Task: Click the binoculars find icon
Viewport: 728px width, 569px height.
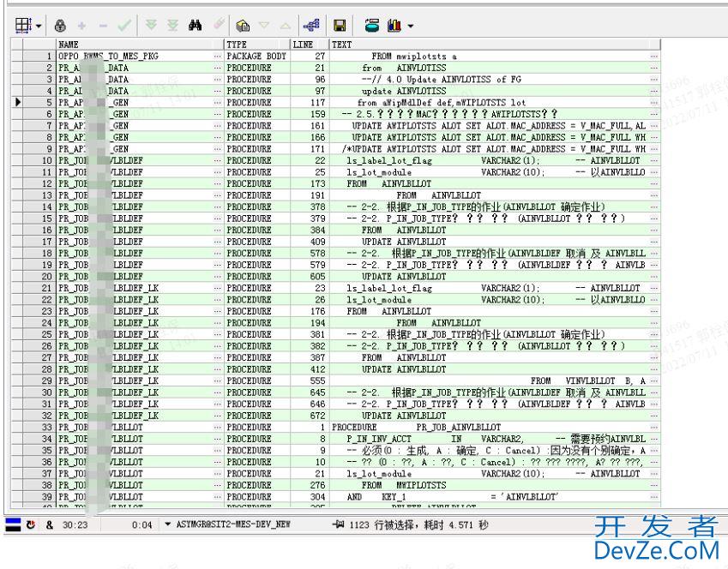Action: pyautogui.click(x=195, y=25)
